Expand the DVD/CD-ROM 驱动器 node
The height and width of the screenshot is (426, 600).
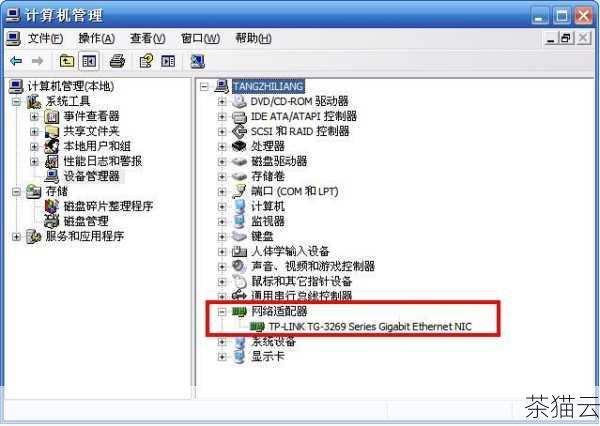[222, 101]
